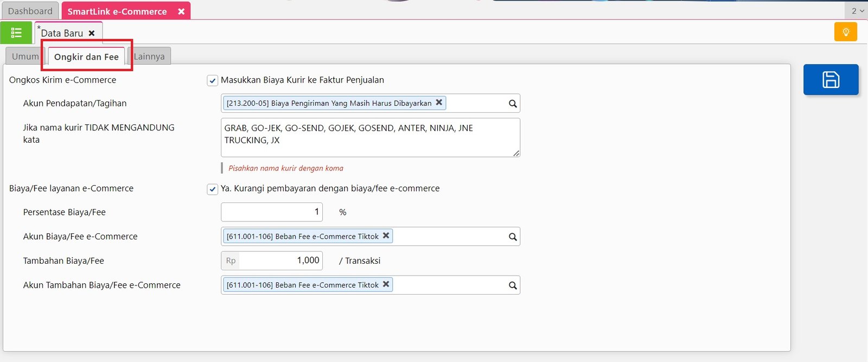Switch to the Umum tab
Viewport: 868px width, 362px height.
point(25,56)
